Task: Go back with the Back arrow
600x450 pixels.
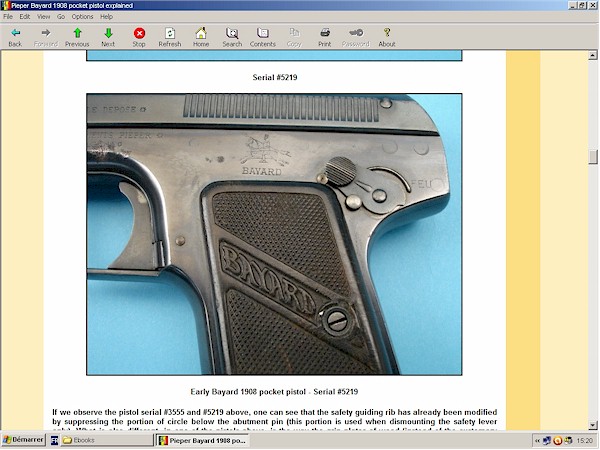Action: (15, 37)
